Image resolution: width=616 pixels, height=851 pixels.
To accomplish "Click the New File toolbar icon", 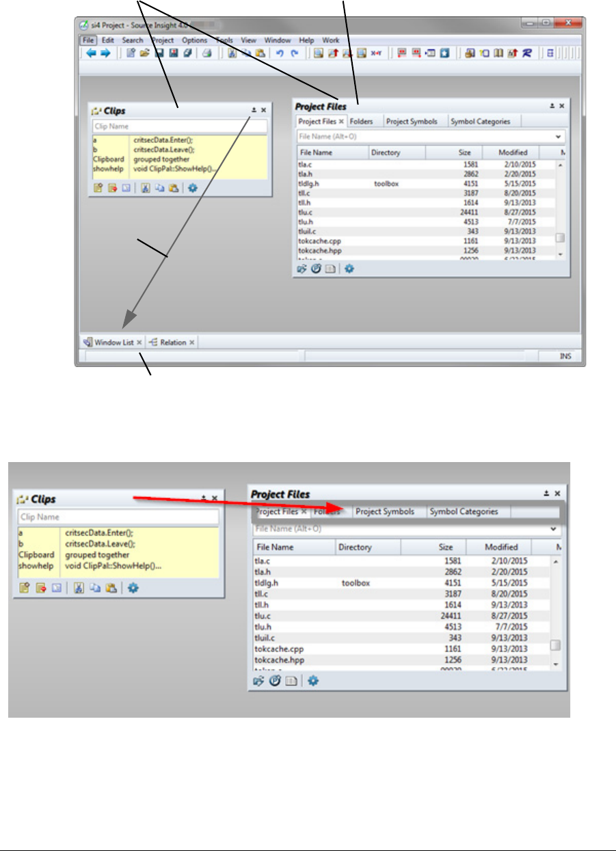I will [x=131, y=53].
